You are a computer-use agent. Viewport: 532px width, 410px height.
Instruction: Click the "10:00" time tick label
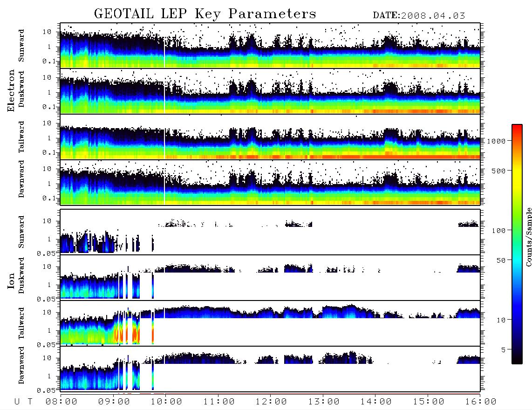coord(166,402)
